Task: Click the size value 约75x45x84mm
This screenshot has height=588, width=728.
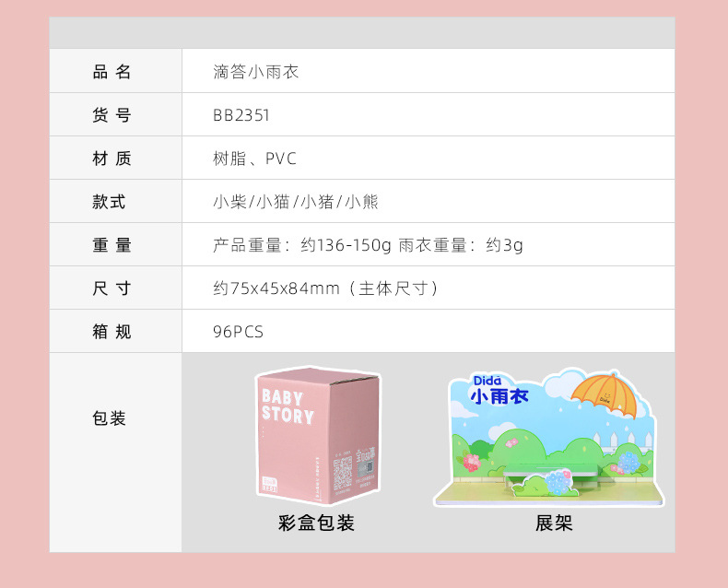Action: (276, 288)
